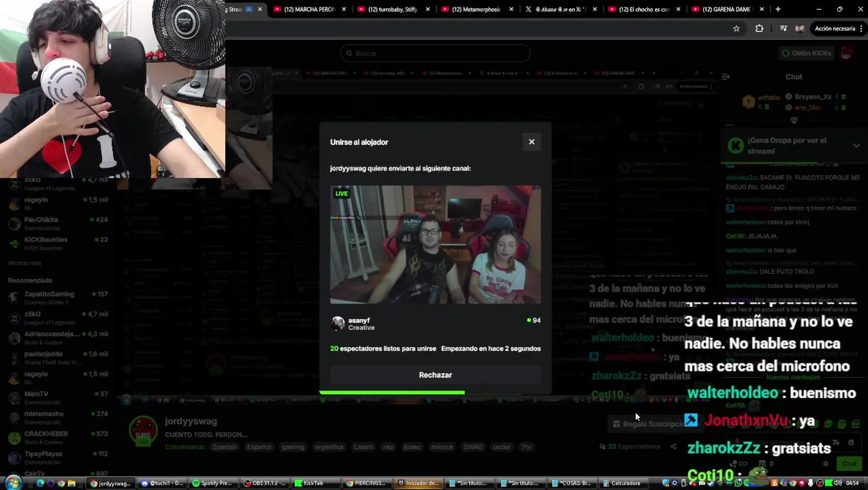This screenshot has width=868, height=490.
Task: Bookmark this page with star icon
Action: pos(736,29)
